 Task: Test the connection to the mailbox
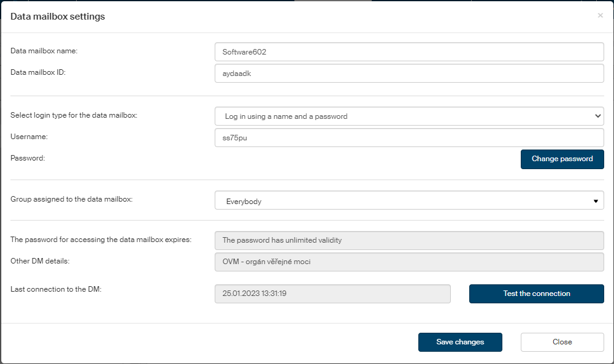[536, 294]
